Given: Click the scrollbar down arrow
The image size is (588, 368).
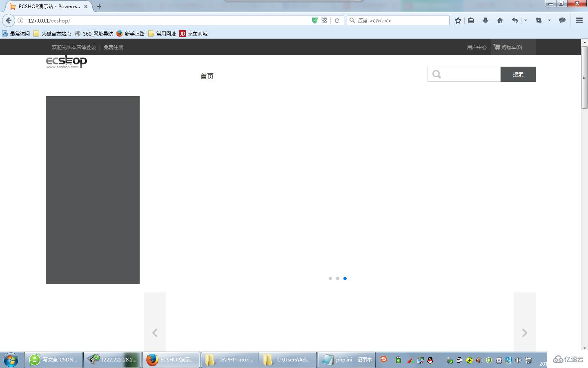Looking at the screenshot, I should point(584,348).
